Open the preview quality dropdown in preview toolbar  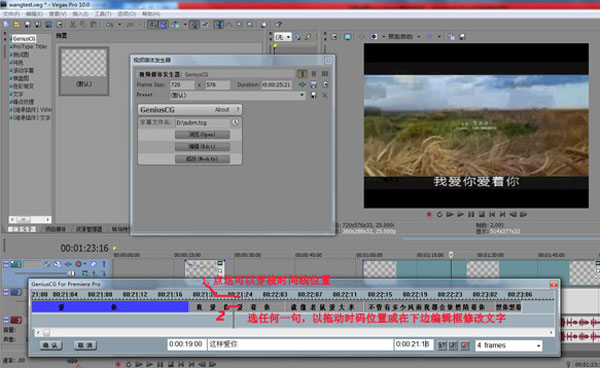(x=418, y=37)
